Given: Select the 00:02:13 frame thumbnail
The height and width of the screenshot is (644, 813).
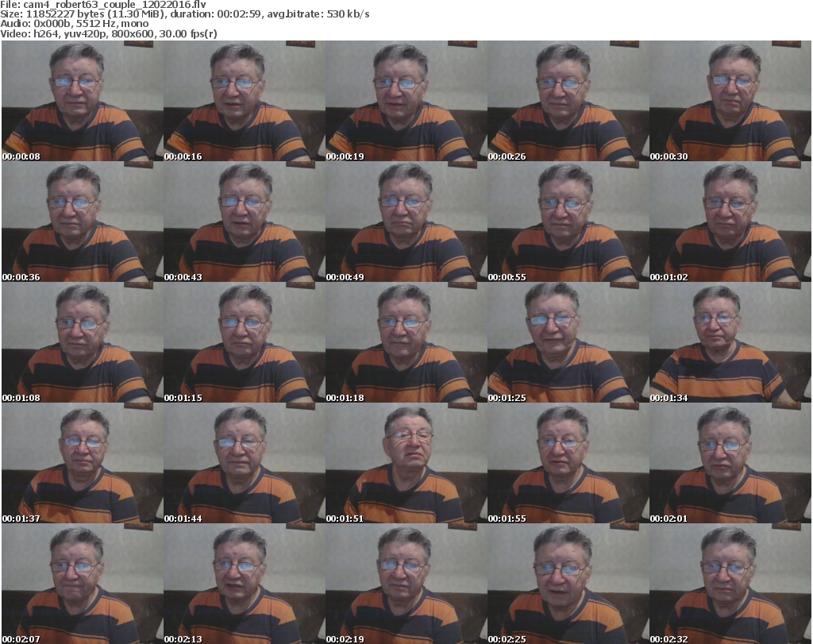Looking at the screenshot, I should pyautogui.click(x=245, y=584).
